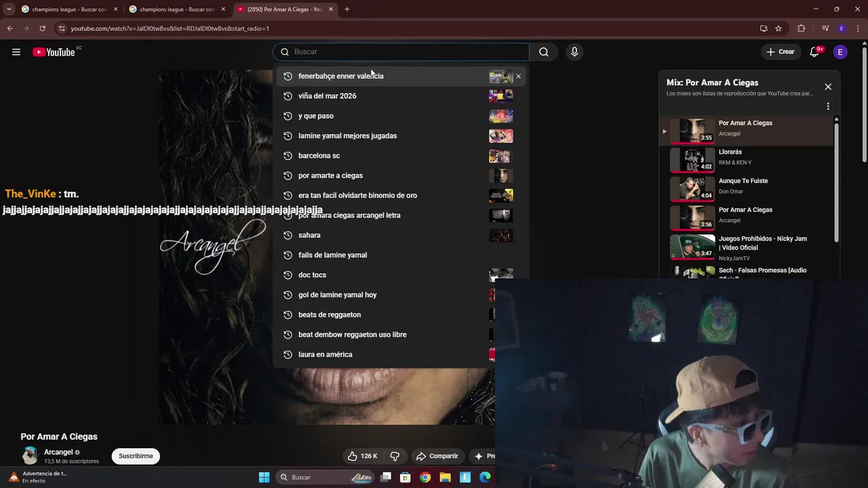Open the media controls icon in toolbar
The width and height of the screenshot is (868, 488).
click(825, 28)
